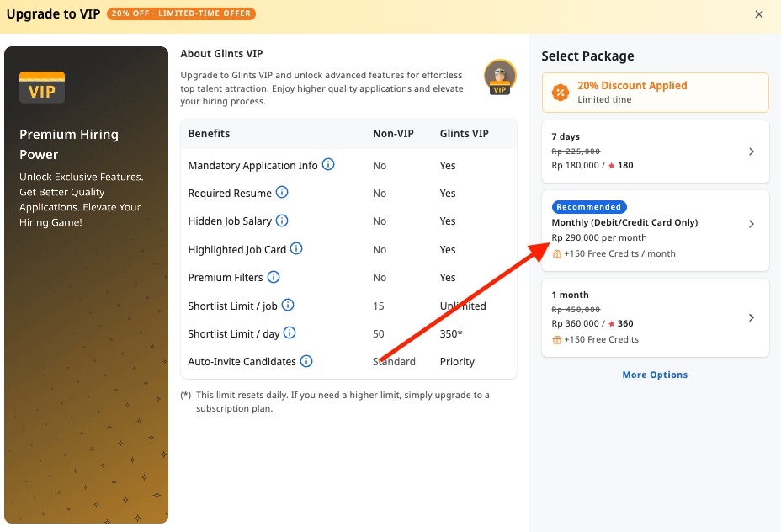Close the Upgrade to VIP dialog

758,14
